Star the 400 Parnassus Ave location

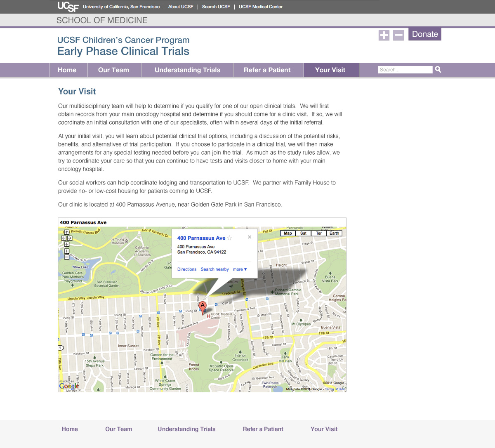[x=230, y=238]
